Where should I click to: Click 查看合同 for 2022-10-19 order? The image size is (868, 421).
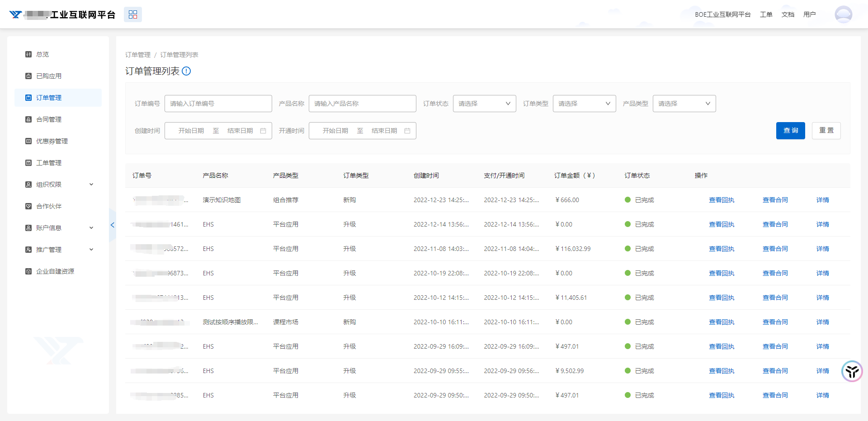(x=775, y=273)
